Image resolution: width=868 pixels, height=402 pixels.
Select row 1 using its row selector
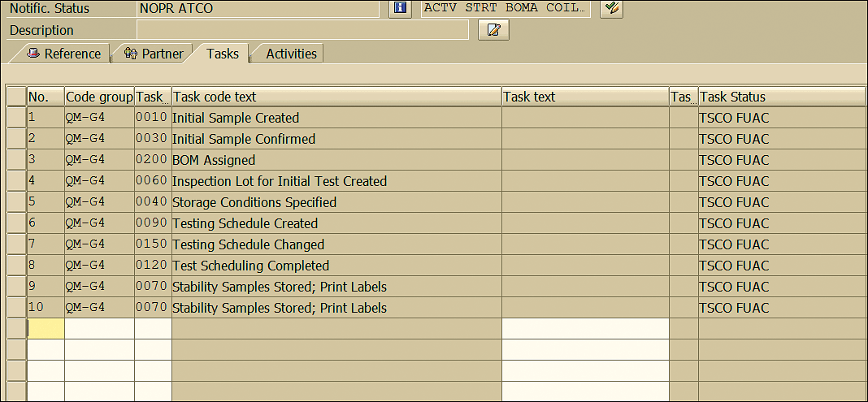pos(17,118)
